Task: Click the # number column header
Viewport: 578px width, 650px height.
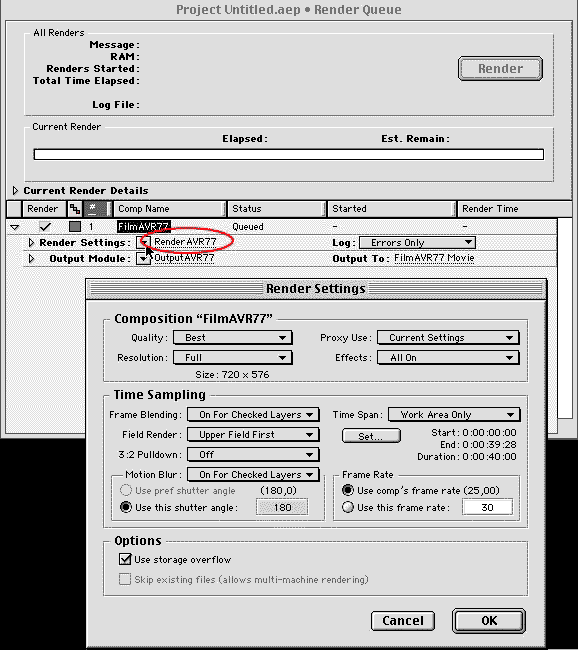Action: [x=98, y=209]
